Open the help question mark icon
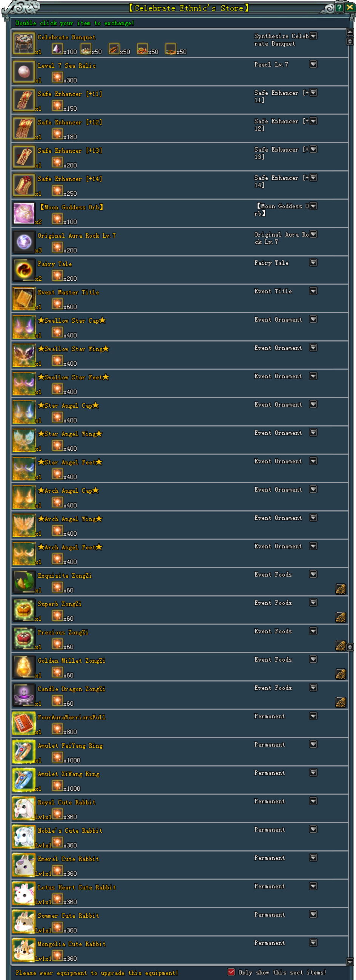 coord(339,7)
